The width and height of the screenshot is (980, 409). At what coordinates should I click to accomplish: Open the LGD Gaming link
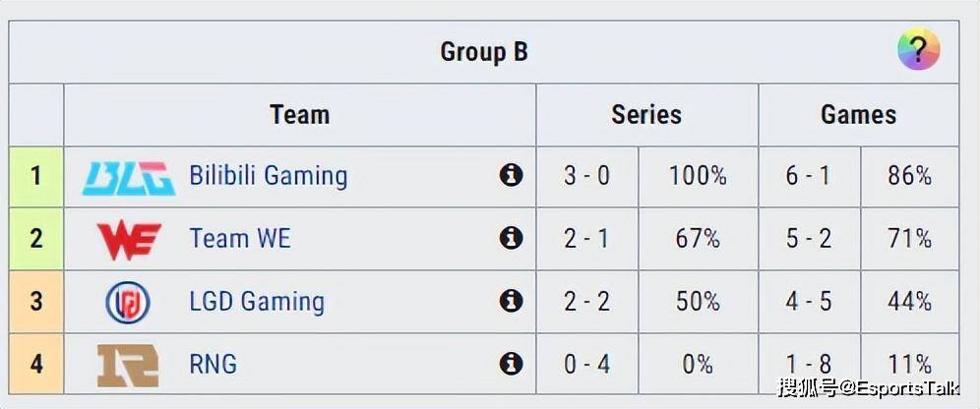(257, 302)
